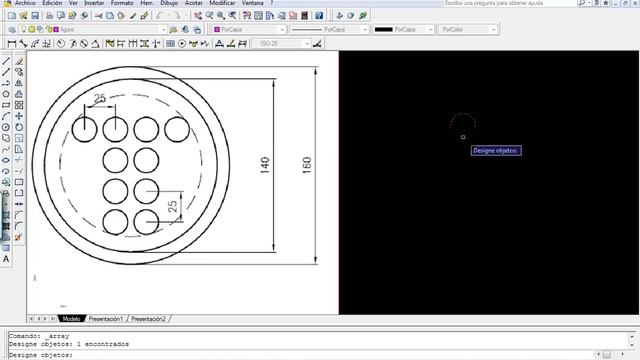The image size is (640, 360).
Task: Select the Multiline Text A tool
Action: (6, 259)
